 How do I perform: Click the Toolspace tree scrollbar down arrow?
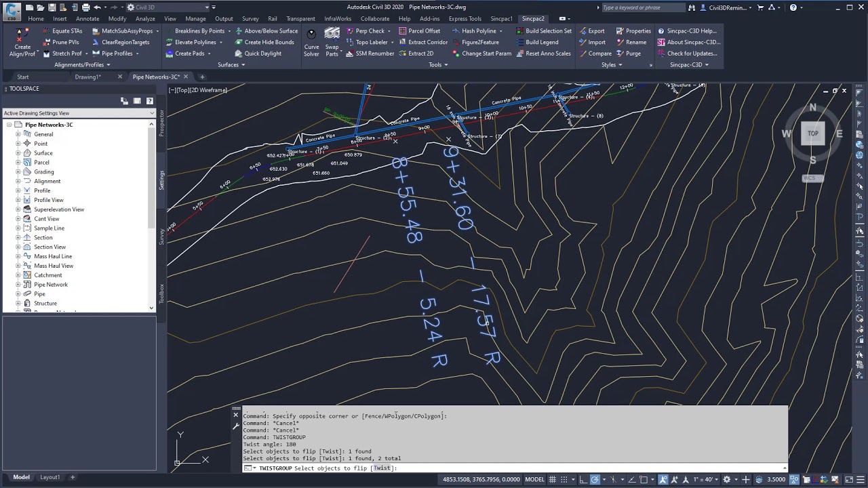tap(151, 308)
